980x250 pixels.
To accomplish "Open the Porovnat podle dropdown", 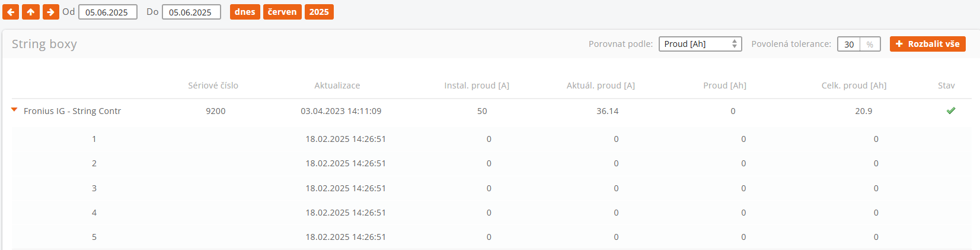I will pyautogui.click(x=700, y=44).
